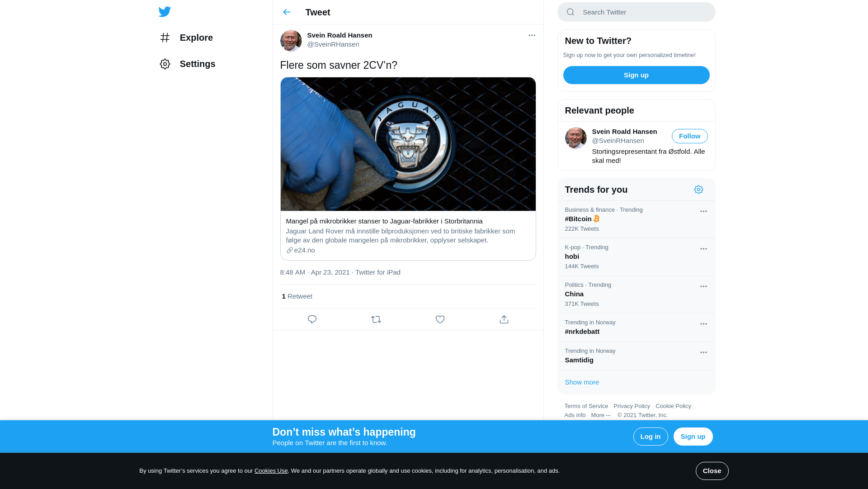Follow Svein Roald Hansen
Image resolution: width=868 pixels, height=489 pixels.
[x=689, y=136]
